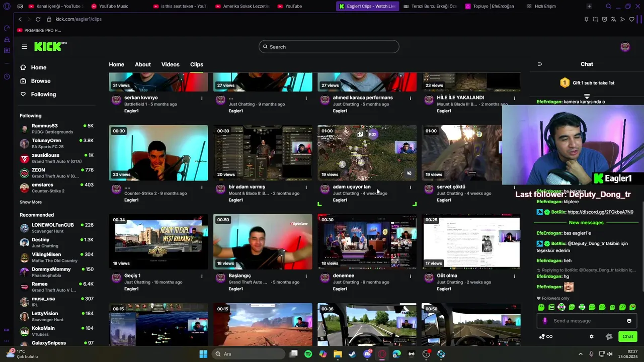Open the 'PREMIERE PRO H...' bookmark
Screen dimensions: 644x362
39,30
